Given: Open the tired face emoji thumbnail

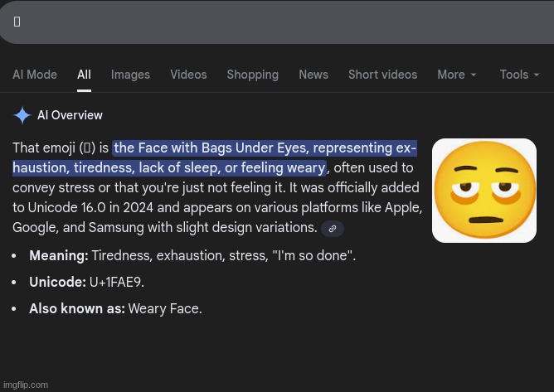Looking at the screenshot, I should tap(484, 191).
